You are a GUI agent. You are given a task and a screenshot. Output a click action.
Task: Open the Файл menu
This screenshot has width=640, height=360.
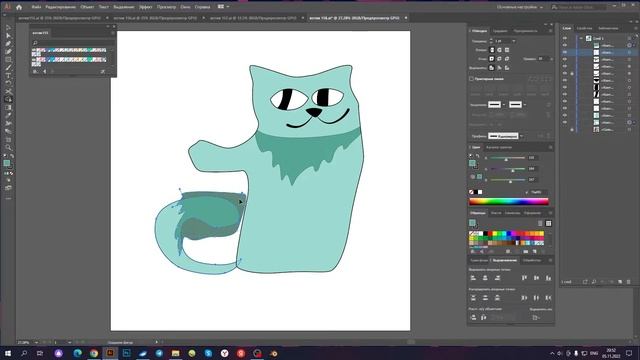coord(36,7)
